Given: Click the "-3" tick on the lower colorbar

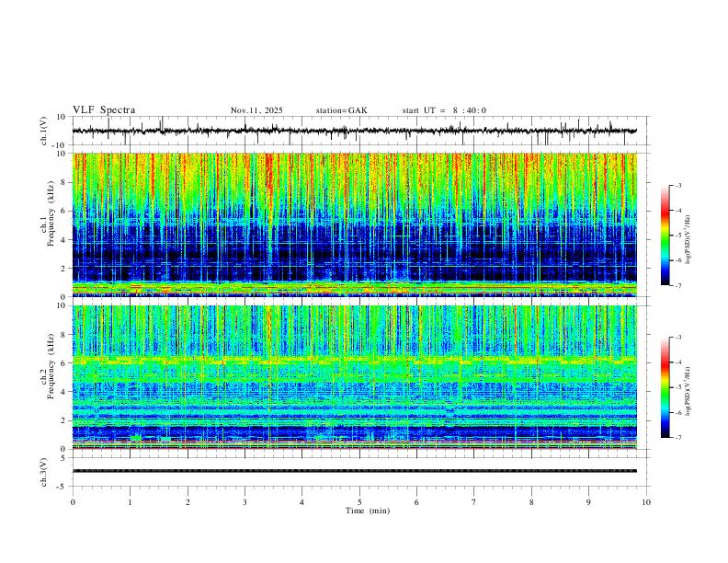Looking at the screenshot, I should [x=677, y=338].
